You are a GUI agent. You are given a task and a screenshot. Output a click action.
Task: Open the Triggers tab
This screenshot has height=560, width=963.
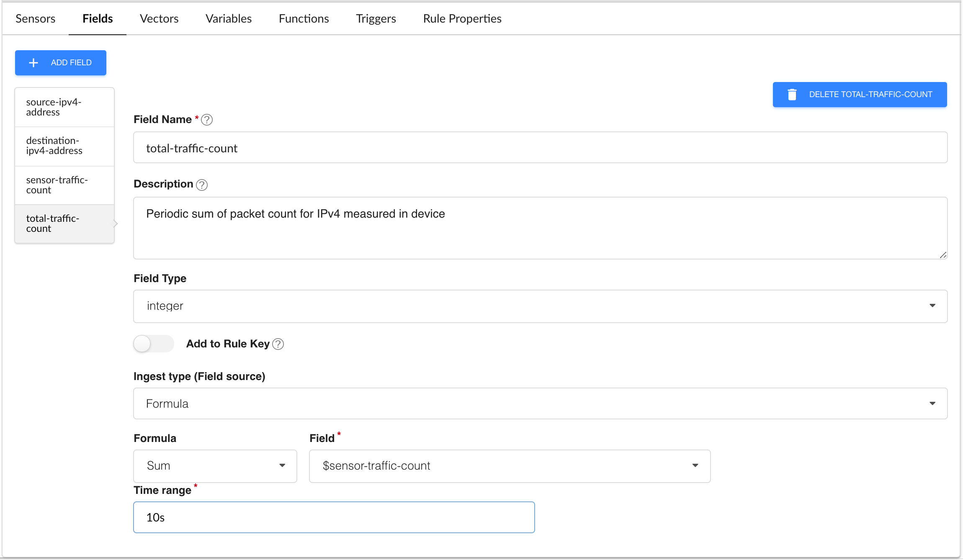coord(376,19)
